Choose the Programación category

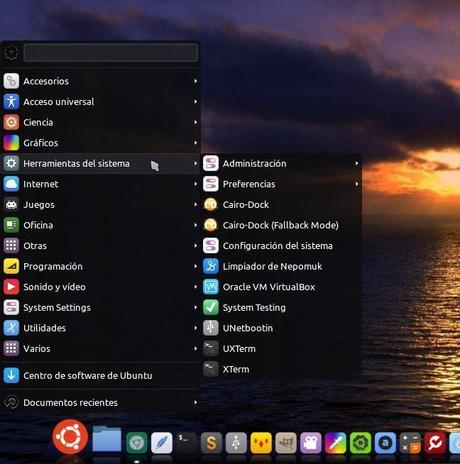(100, 266)
